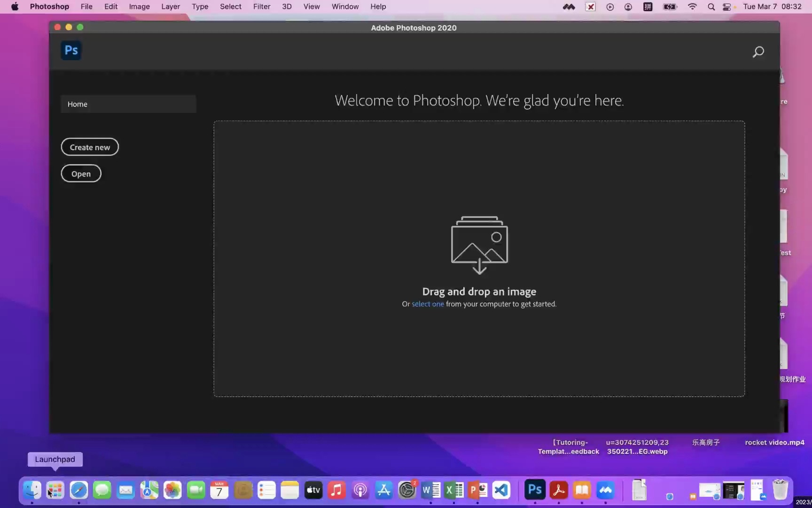Click the Pinyin input source icon
Screen dimensions: 812x508
pos(648,7)
